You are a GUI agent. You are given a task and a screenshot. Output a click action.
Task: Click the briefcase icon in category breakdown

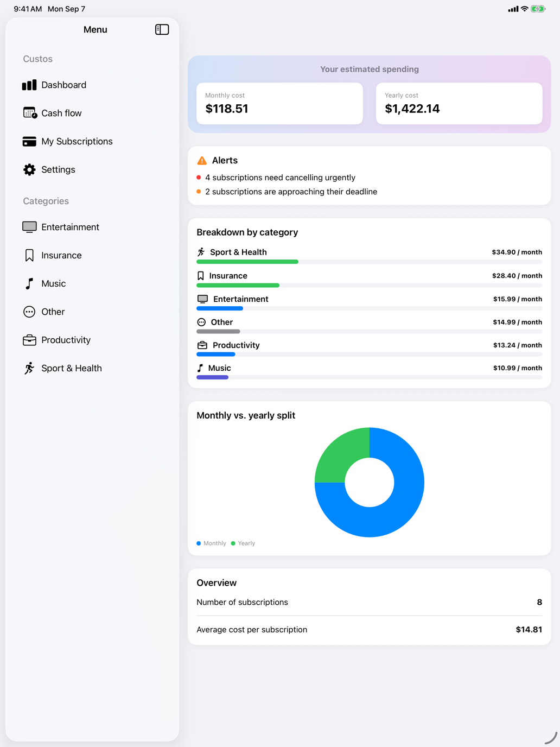tap(202, 345)
